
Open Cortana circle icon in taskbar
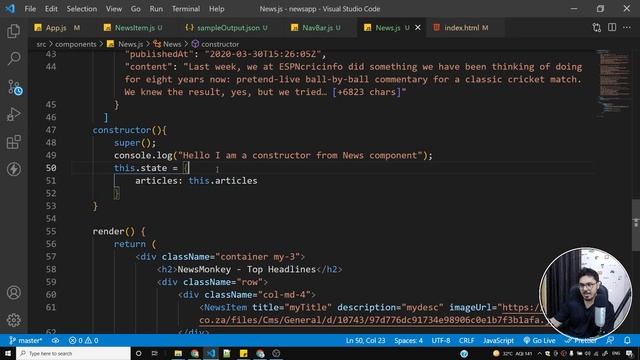click(x=138, y=353)
